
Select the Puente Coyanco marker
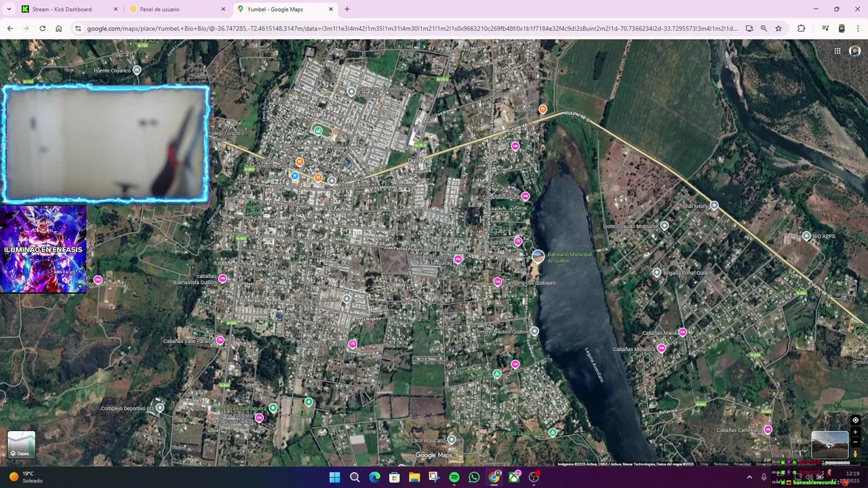click(137, 70)
